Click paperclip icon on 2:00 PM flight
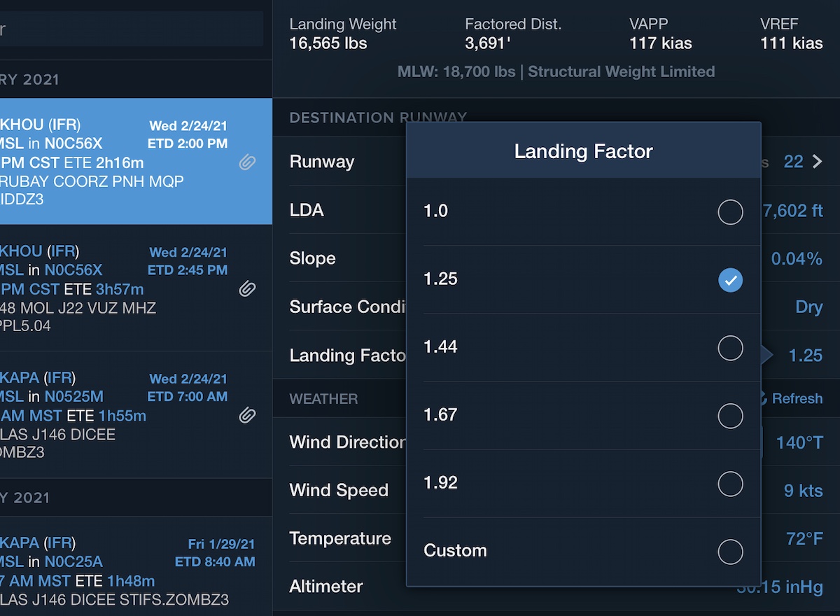 tap(246, 162)
